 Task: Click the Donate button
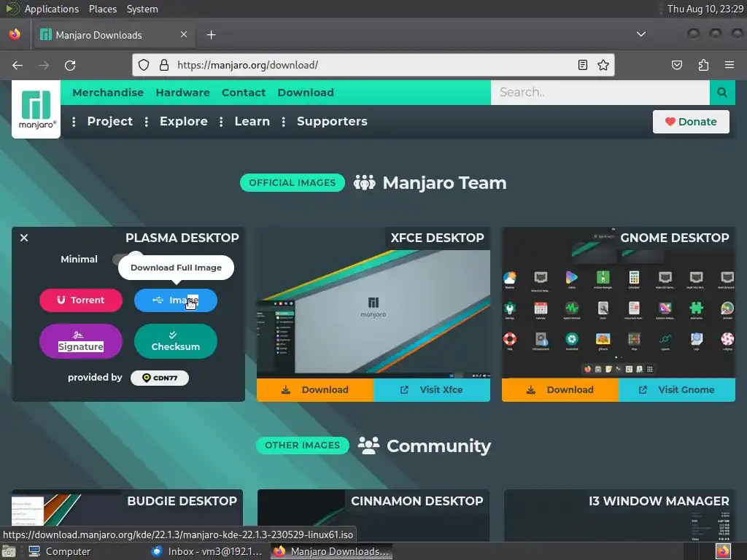pyautogui.click(x=691, y=122)
